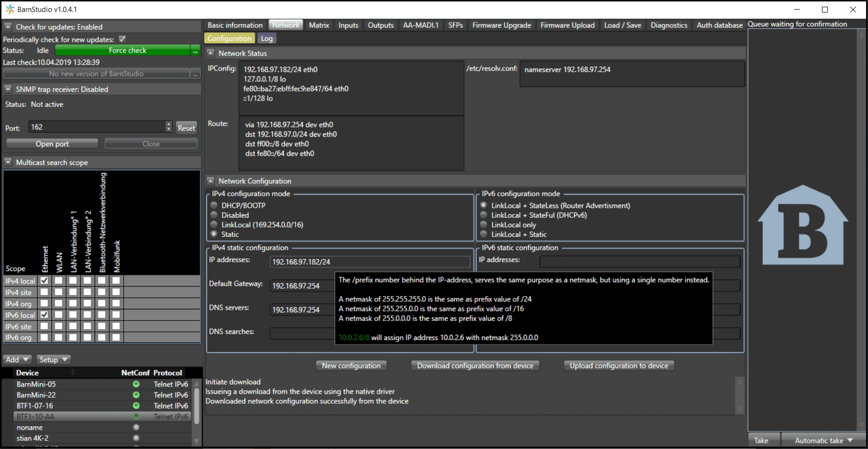Image resolution: width=868 pixels, height=449 pixels.
Task: Open the Add dropdown menu
Action: click(17, 359)
